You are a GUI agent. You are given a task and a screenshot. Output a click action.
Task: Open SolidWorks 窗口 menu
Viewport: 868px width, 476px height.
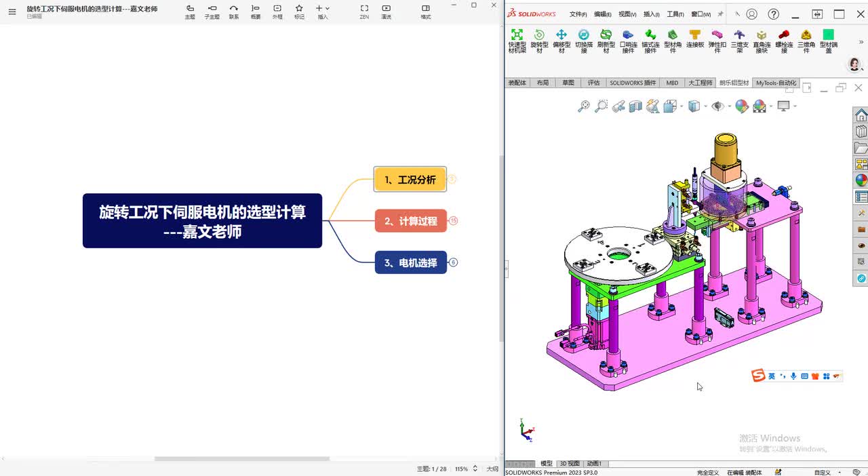(701, 14)
